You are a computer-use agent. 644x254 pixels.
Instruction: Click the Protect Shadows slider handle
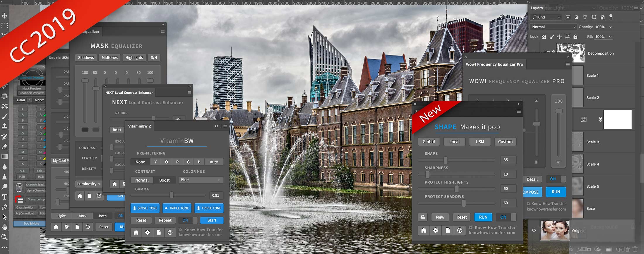[464, 203]
